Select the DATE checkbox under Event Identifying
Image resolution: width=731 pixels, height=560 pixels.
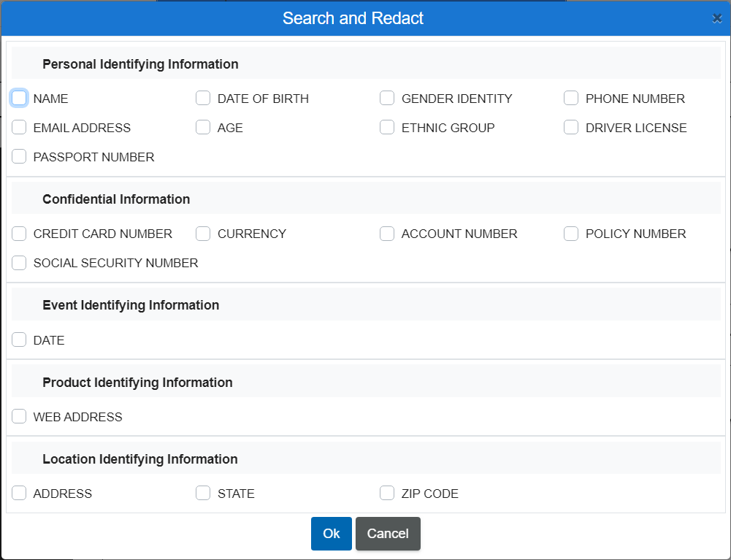coord(19,340)
